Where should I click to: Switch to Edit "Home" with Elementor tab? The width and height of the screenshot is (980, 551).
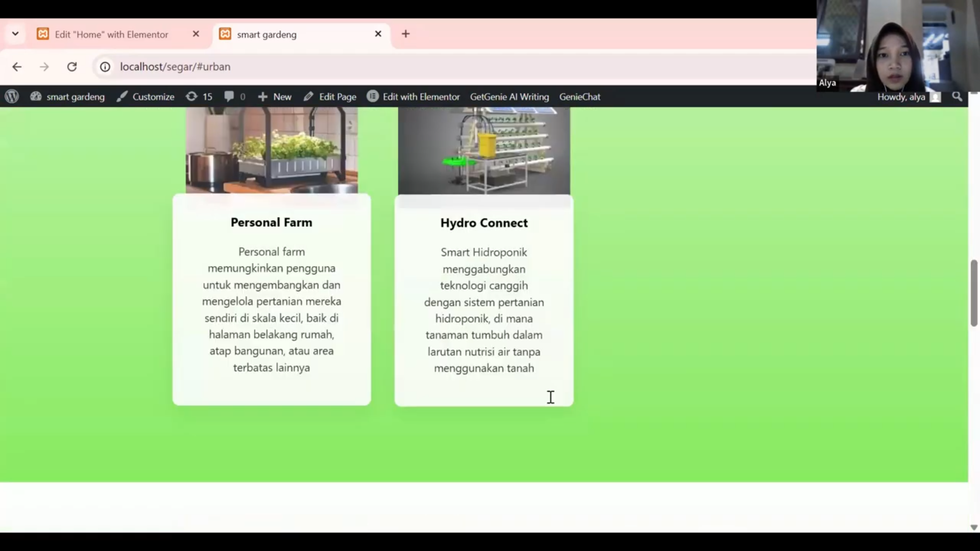(111, 34)
